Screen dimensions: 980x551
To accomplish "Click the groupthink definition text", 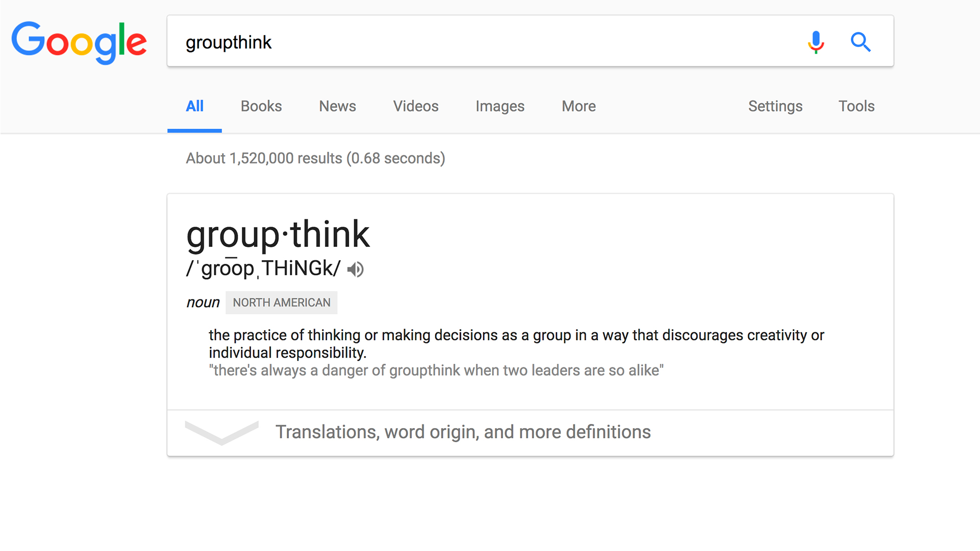I will 516,335.
